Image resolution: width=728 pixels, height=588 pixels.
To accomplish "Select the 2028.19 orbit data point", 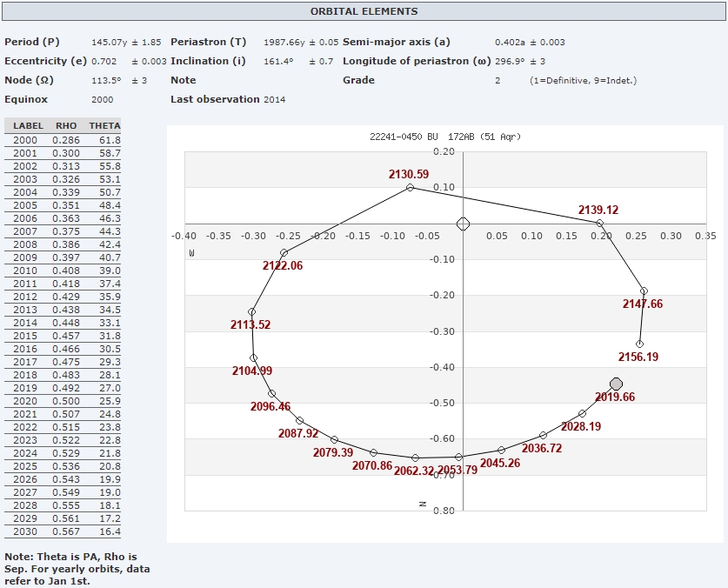I will [x=583, y=413].
